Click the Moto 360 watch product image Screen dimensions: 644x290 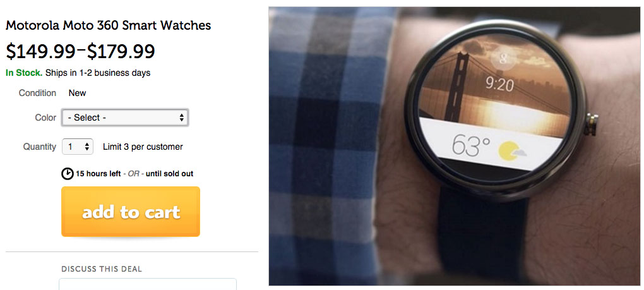(x=455, y=146)
